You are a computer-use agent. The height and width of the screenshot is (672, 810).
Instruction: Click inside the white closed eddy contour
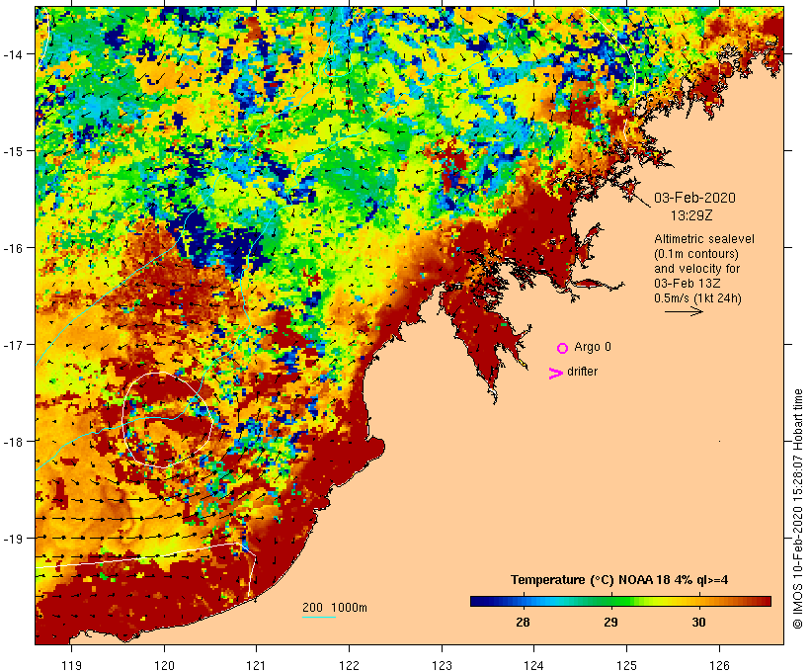coord(166,421)
